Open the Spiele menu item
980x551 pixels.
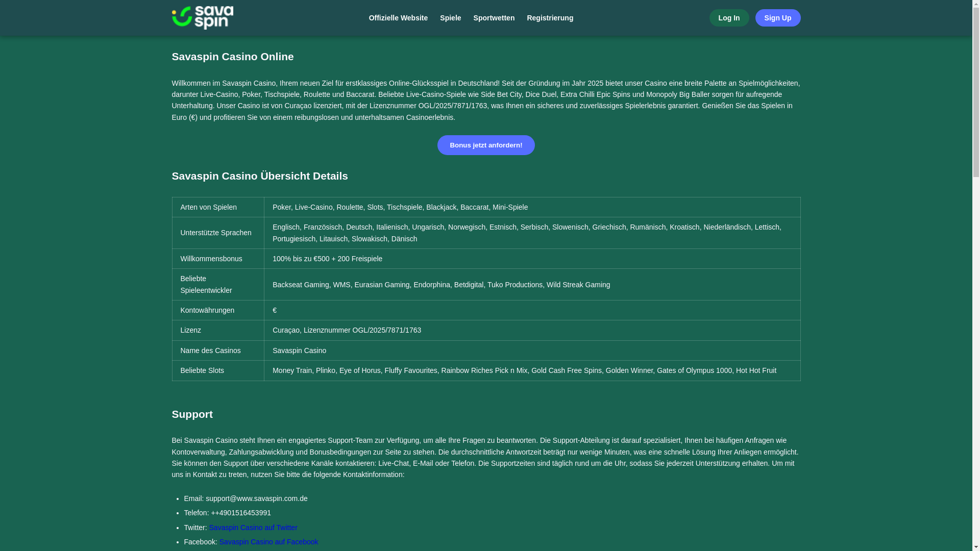450,18
